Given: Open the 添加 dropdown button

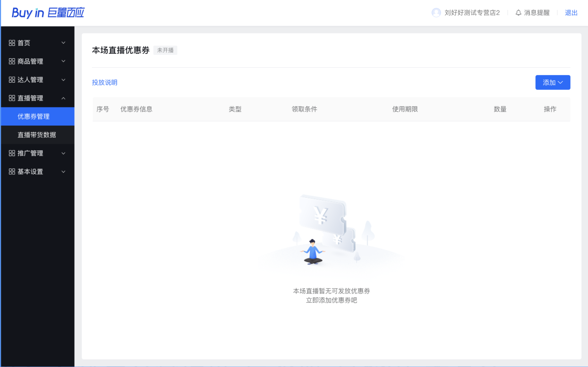Looking at the screenshot, I should (x=552, y=82).
